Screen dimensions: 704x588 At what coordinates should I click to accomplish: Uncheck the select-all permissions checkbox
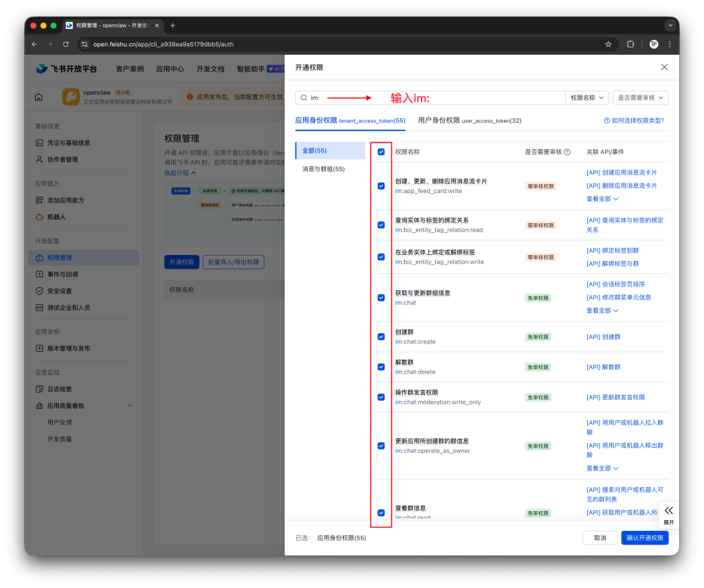pyautogui.click(x=381, y=152)
